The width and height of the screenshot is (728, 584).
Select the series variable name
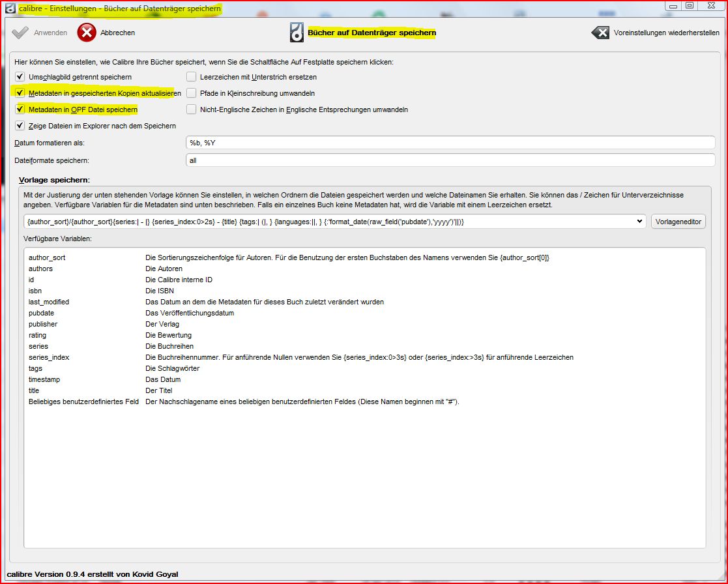(x=38, y=346)
